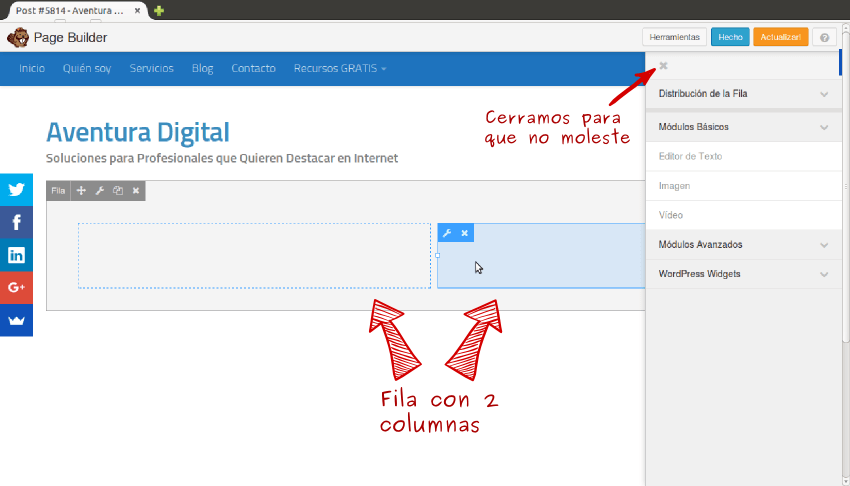
Task: Close the modules panel with X
Action: click(x=663, y=66)
